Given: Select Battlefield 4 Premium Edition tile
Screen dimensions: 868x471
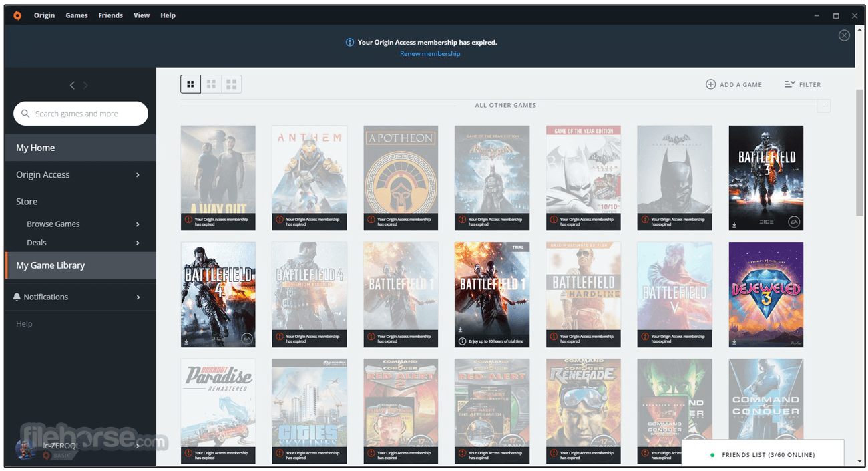Looking at the screenshot, I should pyautogui.click(x=309, y=295).
